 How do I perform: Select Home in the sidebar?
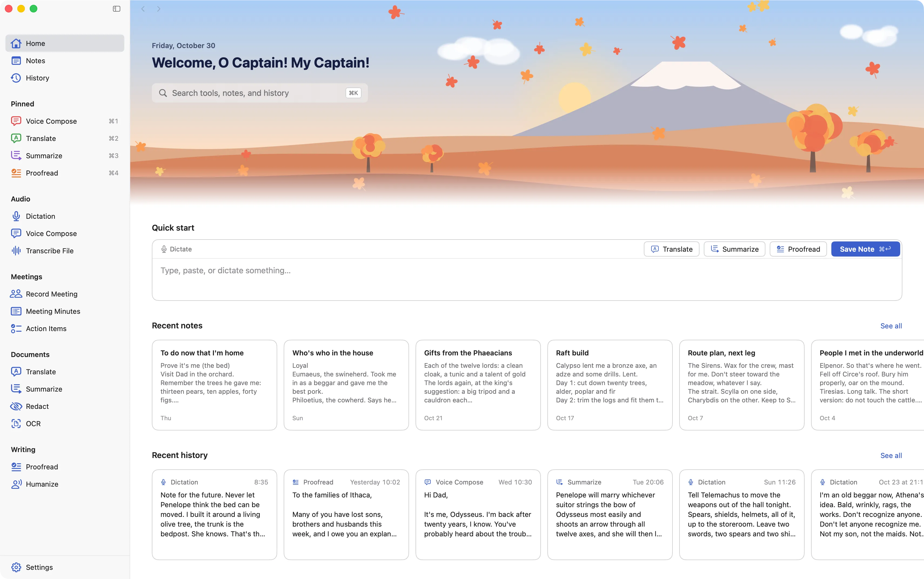click(65, 43)
